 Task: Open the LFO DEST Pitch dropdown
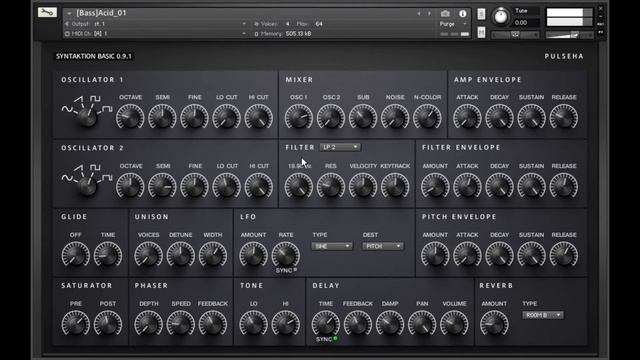pos(383,246)
